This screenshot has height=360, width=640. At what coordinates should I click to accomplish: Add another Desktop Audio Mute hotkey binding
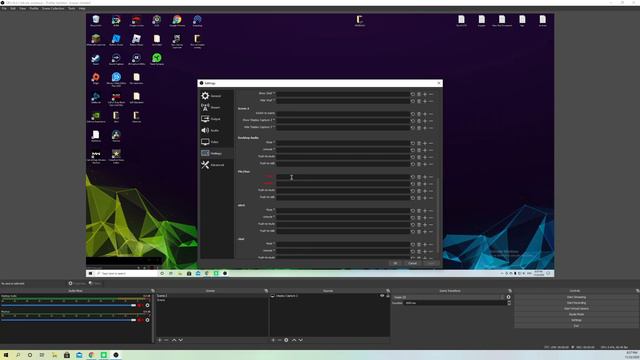(x=425, y=143)
